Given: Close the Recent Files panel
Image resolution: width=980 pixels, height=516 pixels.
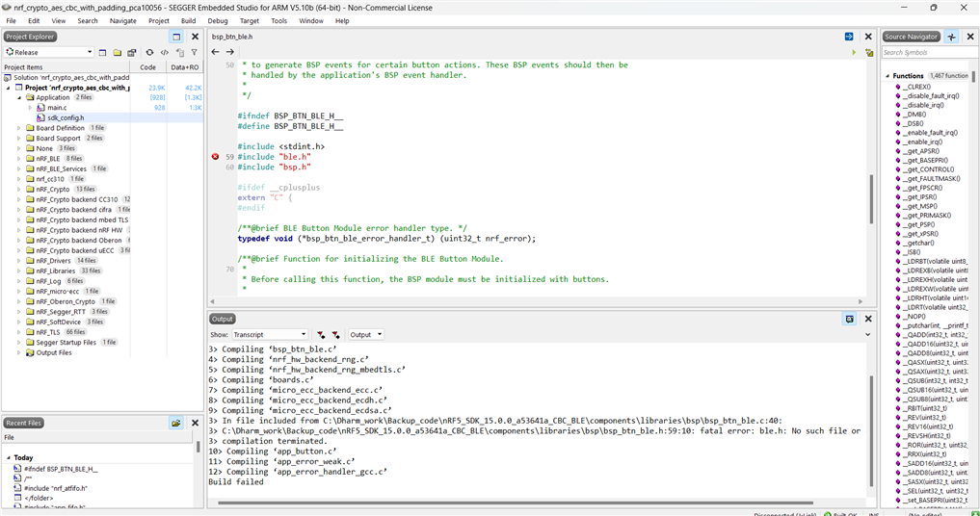Looking at the screenshot, I should (x=195, y=424).
